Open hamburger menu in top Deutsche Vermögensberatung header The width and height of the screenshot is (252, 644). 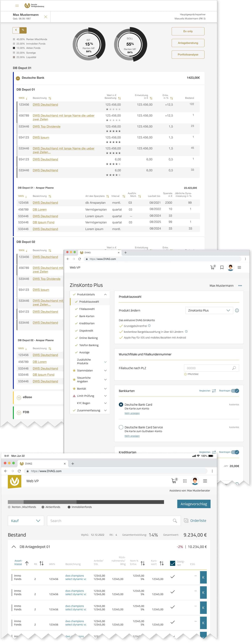pos(17,5)
